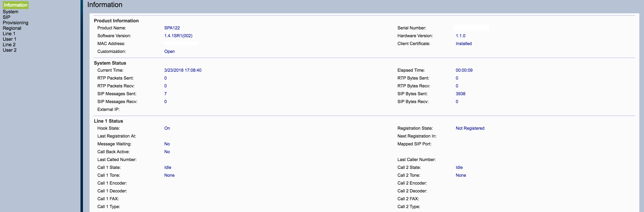Navigate to Line 1 settings
The height and width of the screenshot is (212, 644).
[x=9, y=34]
